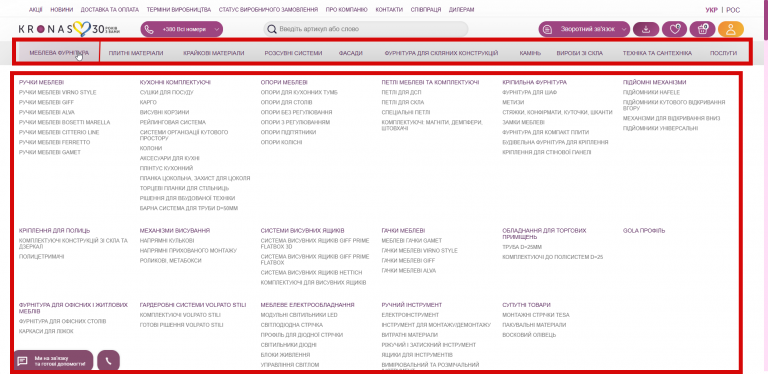Switch language to УКР

[x=711, y=10]
